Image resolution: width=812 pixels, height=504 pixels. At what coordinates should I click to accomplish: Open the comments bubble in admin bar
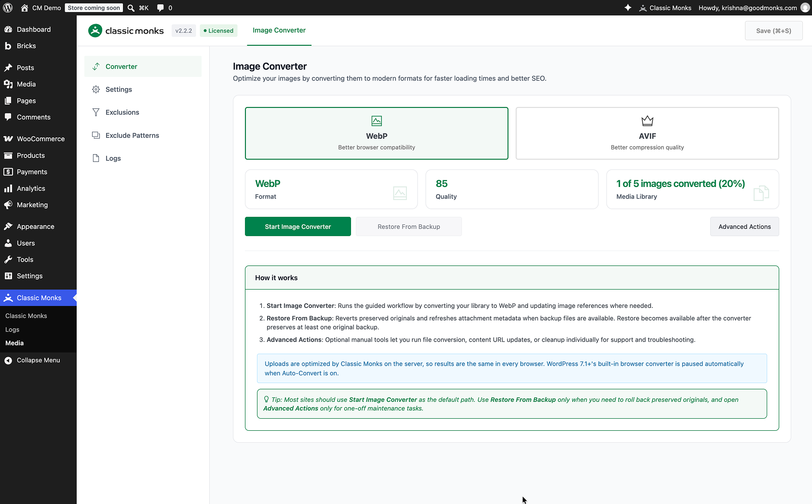coord(161,8)
